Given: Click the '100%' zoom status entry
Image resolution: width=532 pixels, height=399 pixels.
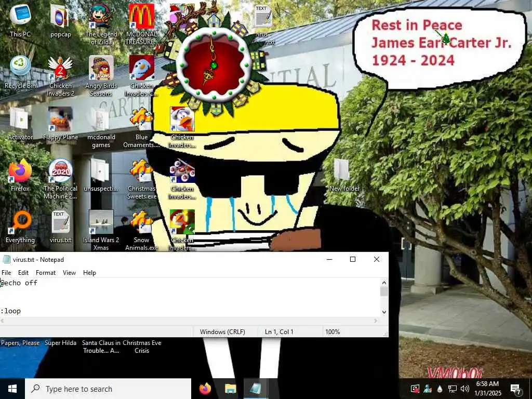Looking at the screenshot, I should click(332, 332).
